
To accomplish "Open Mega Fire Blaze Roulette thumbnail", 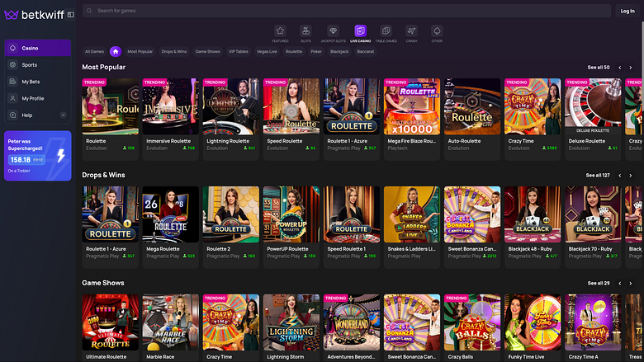I will click(x=412, y=106).
